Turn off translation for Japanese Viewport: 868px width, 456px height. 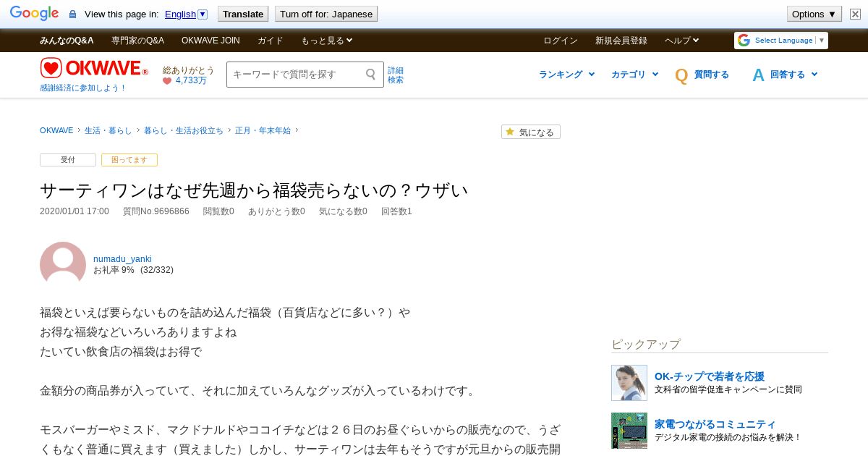(x=326, y=14)
